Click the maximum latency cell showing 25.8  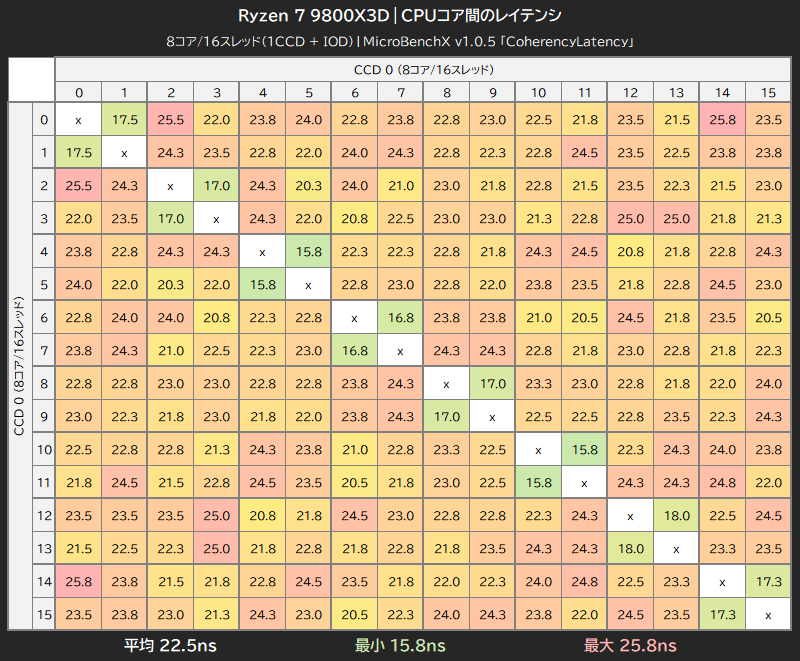tap(722, 120)
